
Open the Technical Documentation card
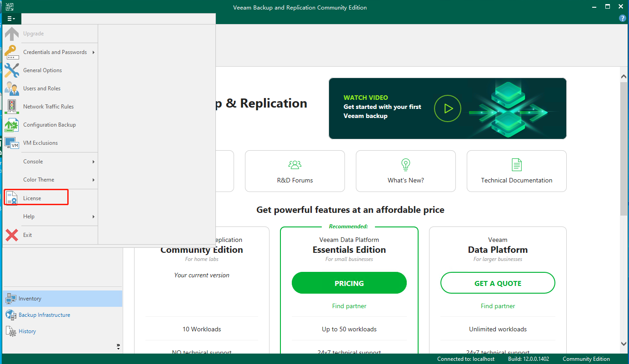click(517, 171)
